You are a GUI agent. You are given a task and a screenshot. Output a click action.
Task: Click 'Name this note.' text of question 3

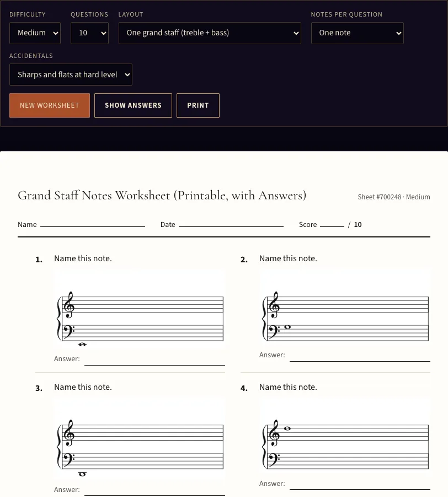pyautogui.click(x=83, y=387)
